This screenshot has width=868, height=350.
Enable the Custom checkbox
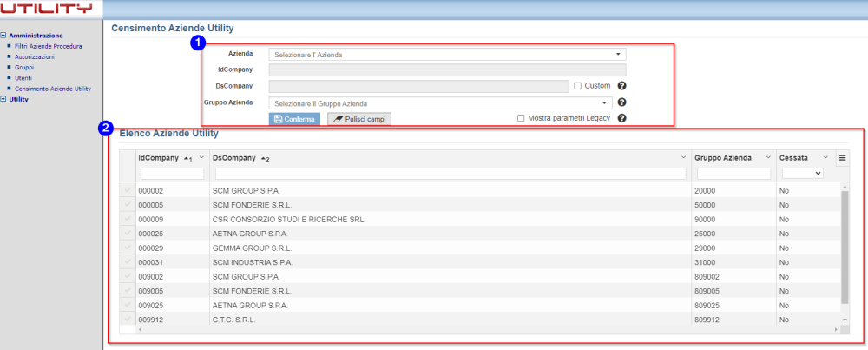tap(577, 86)
